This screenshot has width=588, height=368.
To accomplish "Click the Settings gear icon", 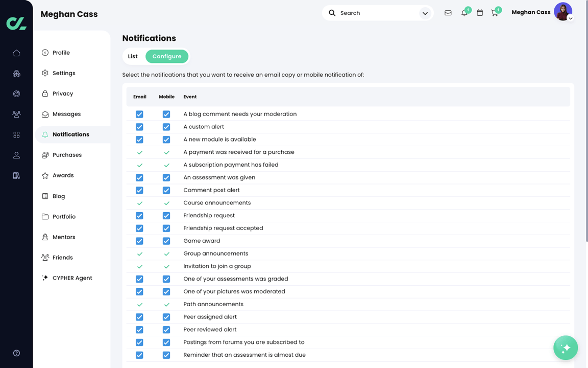I will (x=45, y=73).
